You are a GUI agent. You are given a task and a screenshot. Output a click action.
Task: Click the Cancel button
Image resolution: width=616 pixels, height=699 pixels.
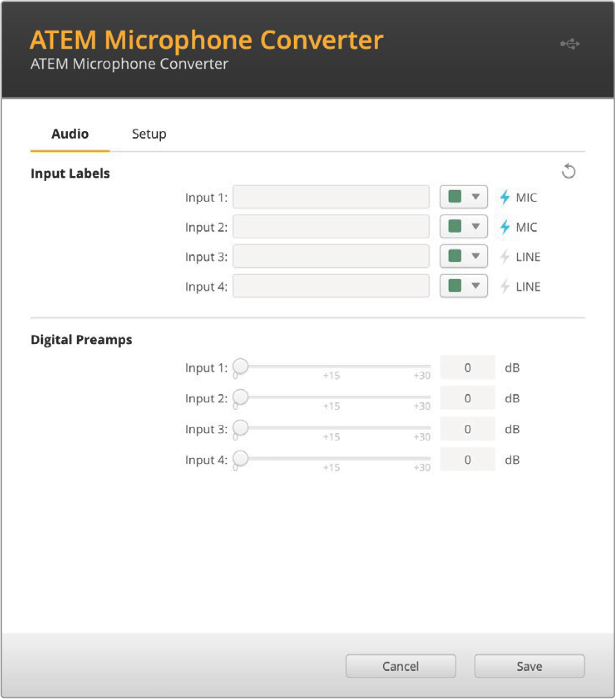(x=400, y=666)
